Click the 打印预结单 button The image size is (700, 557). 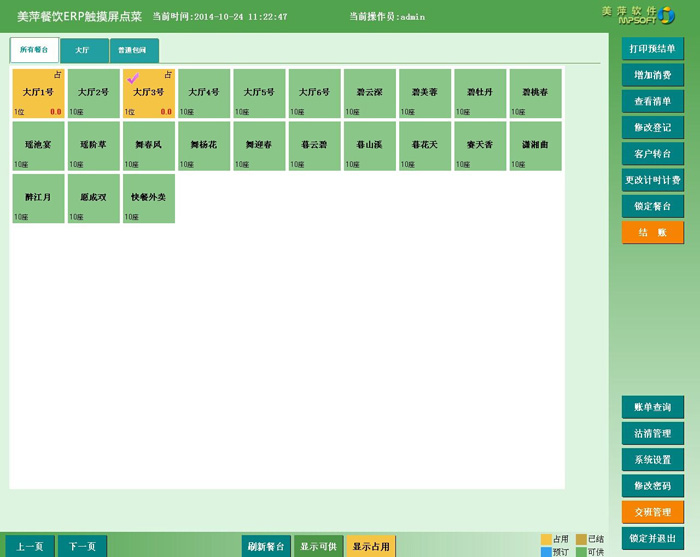(652, 49)
